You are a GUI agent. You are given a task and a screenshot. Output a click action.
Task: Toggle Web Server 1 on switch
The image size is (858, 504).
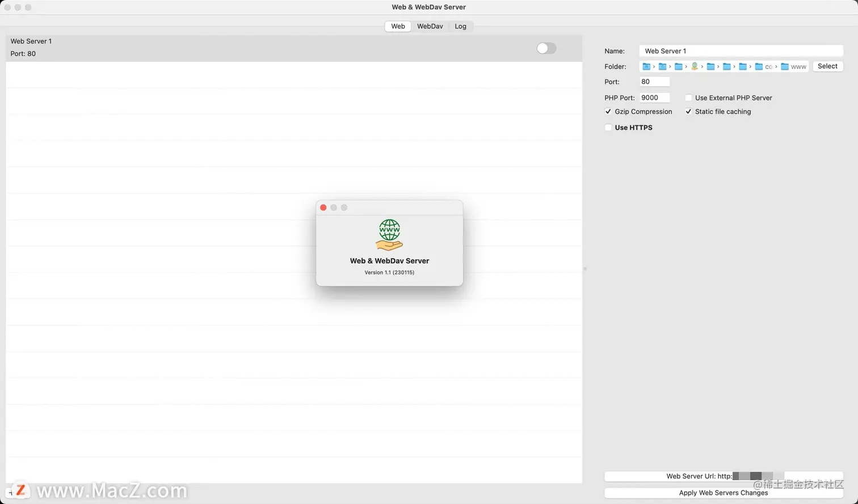click(x=546, y=48)
